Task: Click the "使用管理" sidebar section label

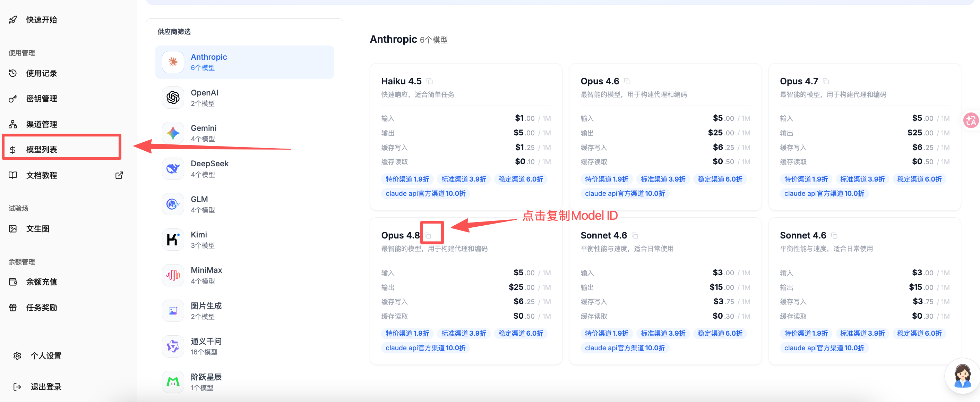Action: click(22, 52)
